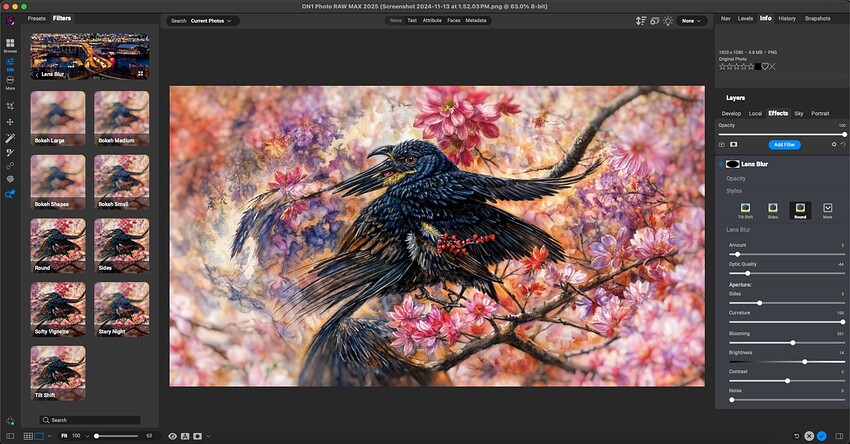
Task: Switch to grid view icon in bottom bar
Action: [x=28, y=436]
